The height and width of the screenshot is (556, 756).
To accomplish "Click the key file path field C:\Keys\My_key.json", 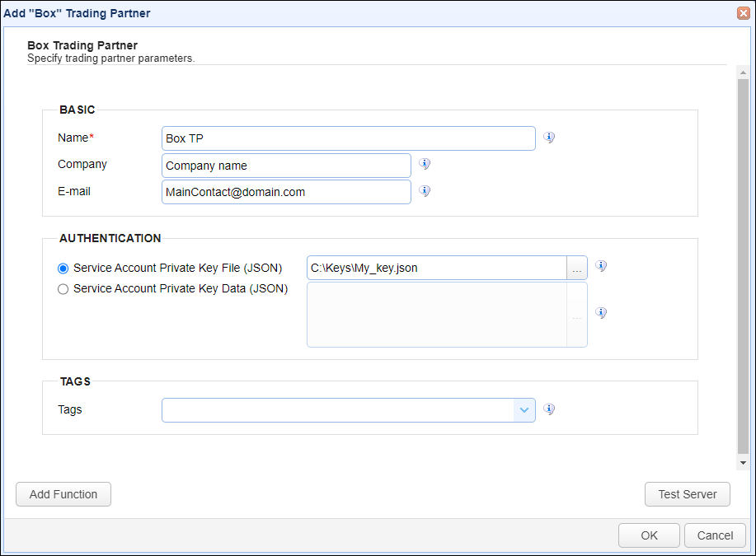I will point(437,268).
